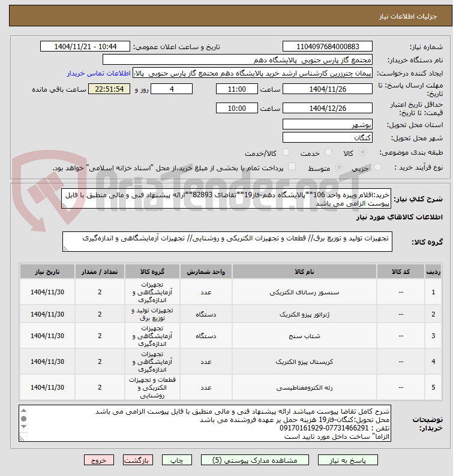
Task: Click need date of row 1
Action: 47,292
